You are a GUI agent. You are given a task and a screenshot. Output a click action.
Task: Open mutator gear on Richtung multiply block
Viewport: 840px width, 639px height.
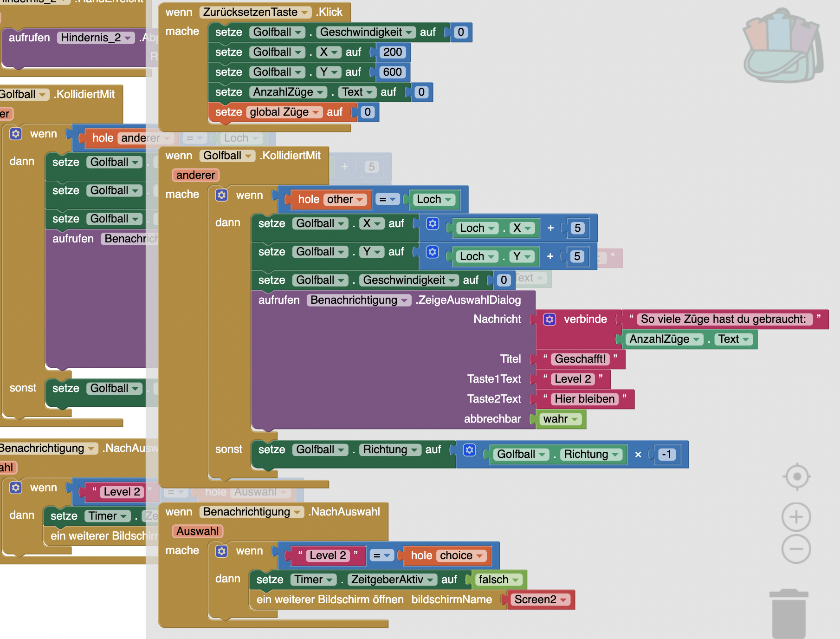pyautogui.click(x=469, y=450)
